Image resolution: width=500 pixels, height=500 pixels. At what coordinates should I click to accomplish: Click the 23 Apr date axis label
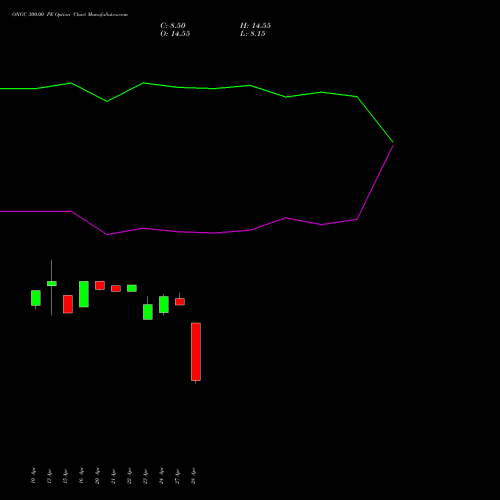pos(145,476)
